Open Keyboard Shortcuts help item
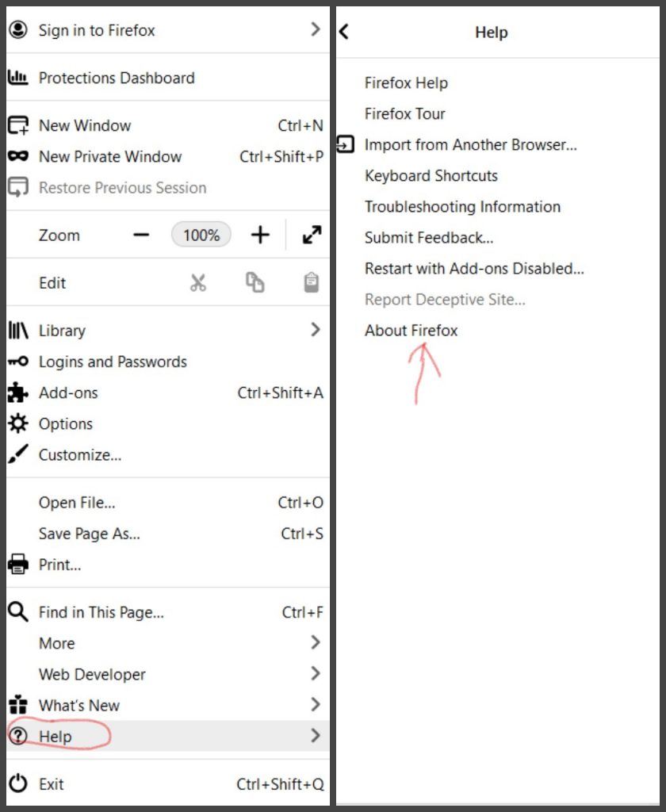The image size is (666, 812). pos(431,176)
